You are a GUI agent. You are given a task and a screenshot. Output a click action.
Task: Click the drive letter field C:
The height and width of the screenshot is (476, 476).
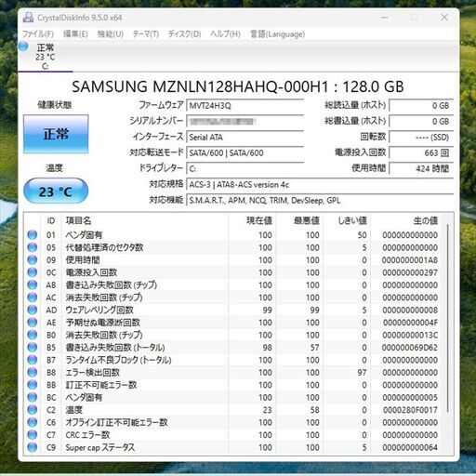point(245,169)
